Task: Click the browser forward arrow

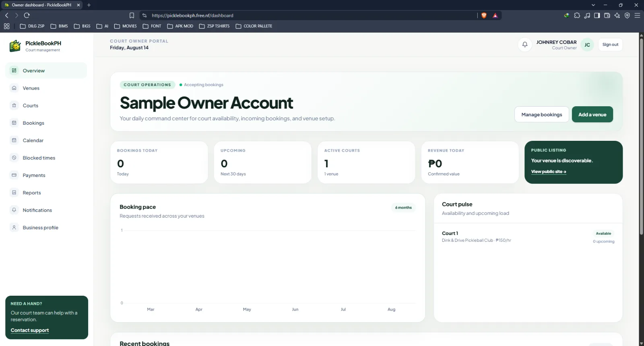Action: (17, 15)
